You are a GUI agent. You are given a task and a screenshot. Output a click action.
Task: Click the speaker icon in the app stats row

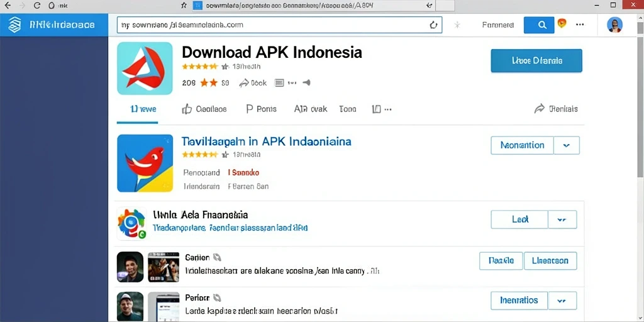pos(306,82)
